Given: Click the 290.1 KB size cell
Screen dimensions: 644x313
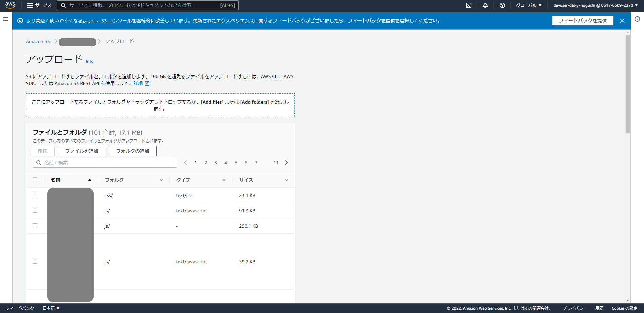Looking at the screenshot, I should [x=249, y=226].
